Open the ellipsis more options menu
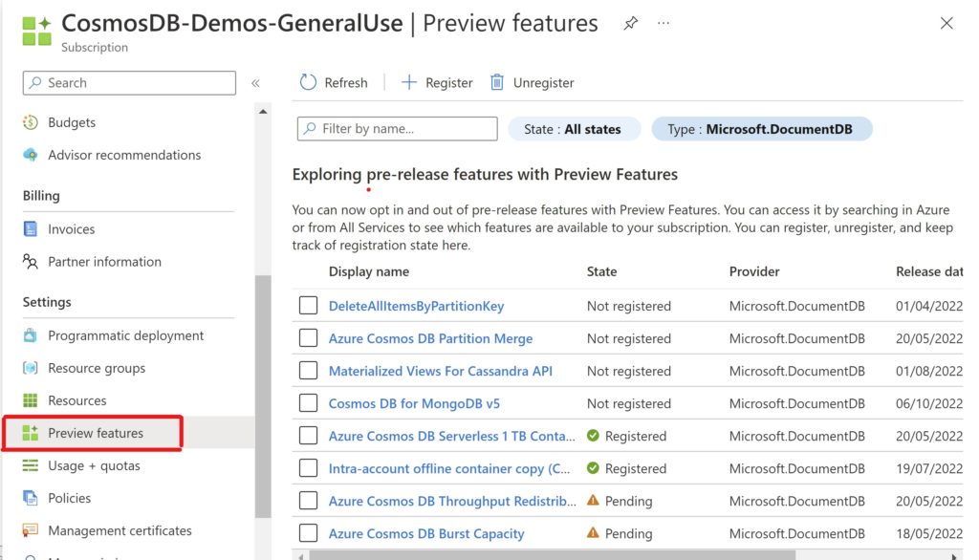The height and width of the screenshot is (560, 979). [664, 24]
